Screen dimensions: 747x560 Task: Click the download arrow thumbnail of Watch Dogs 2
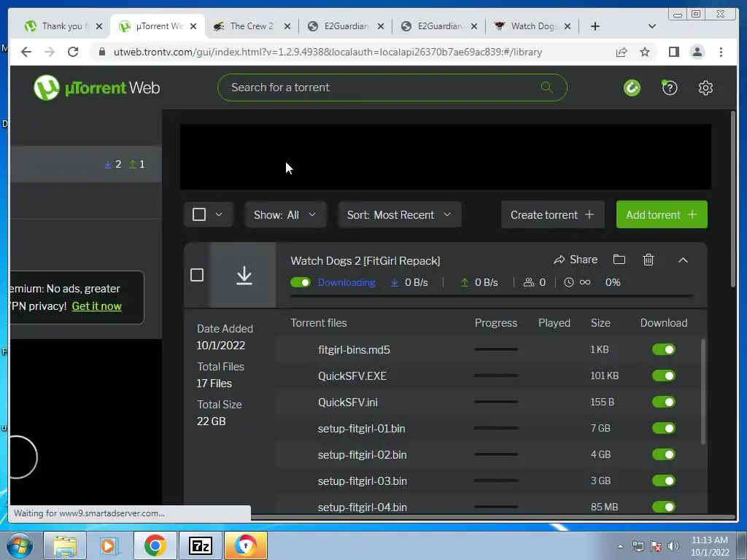point(244,275)
